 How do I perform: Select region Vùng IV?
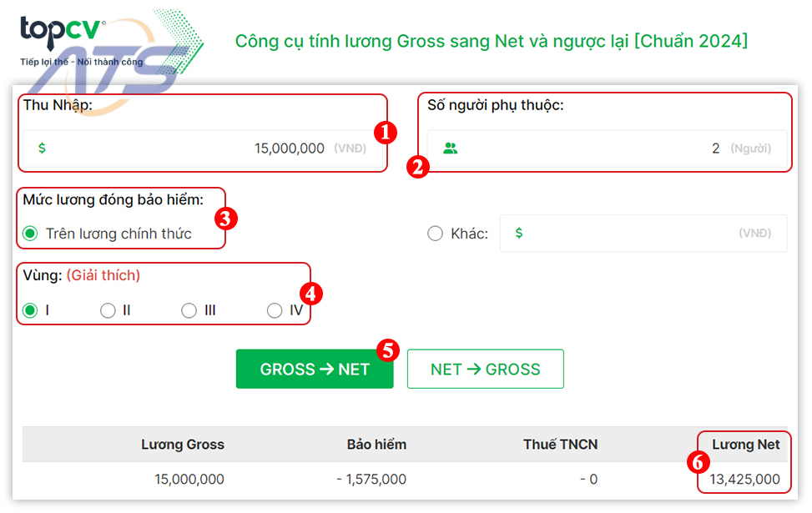[x=275, y=309]
